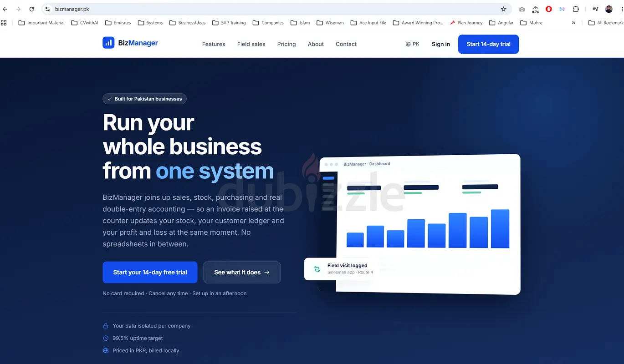Open the Features nav item
The image size is (624, 364).
pos(214,44)
